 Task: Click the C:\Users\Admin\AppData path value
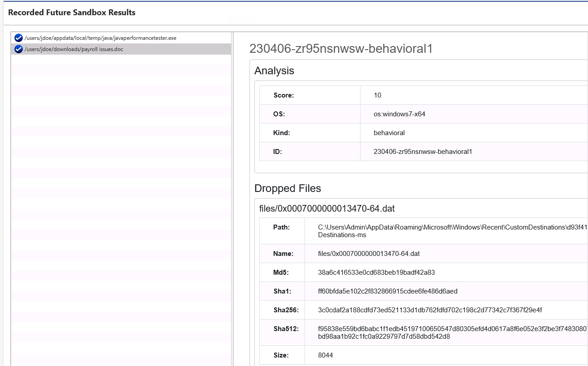(452, 231)
